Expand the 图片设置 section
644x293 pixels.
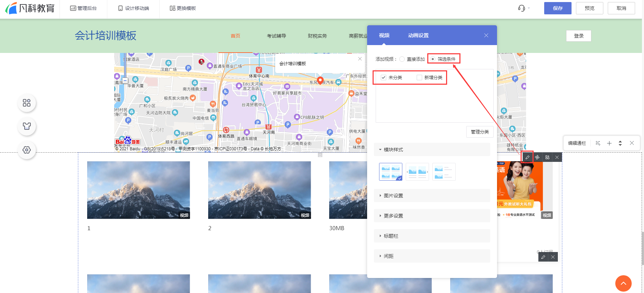pyautogui.click(x=432, y=196)
